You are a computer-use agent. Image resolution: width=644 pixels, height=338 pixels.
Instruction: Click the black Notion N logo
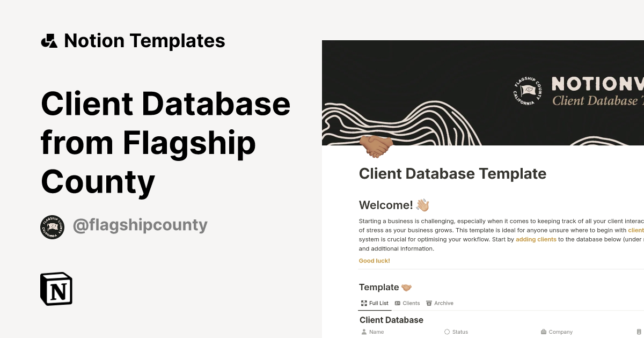pos(55,289)
